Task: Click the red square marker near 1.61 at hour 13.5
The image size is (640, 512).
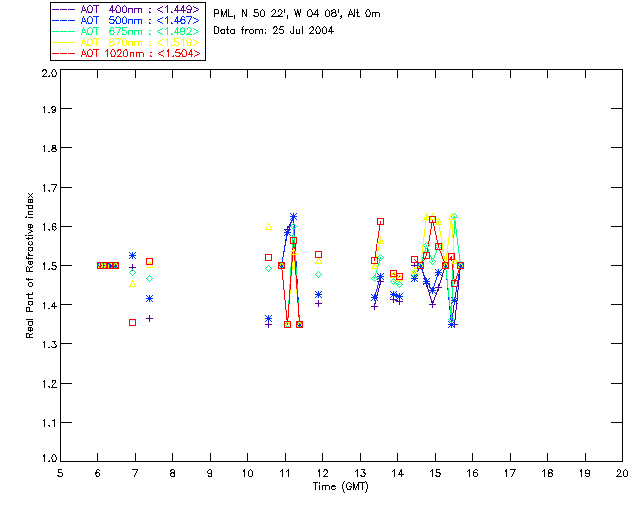Action: click(x=380, y=222)
